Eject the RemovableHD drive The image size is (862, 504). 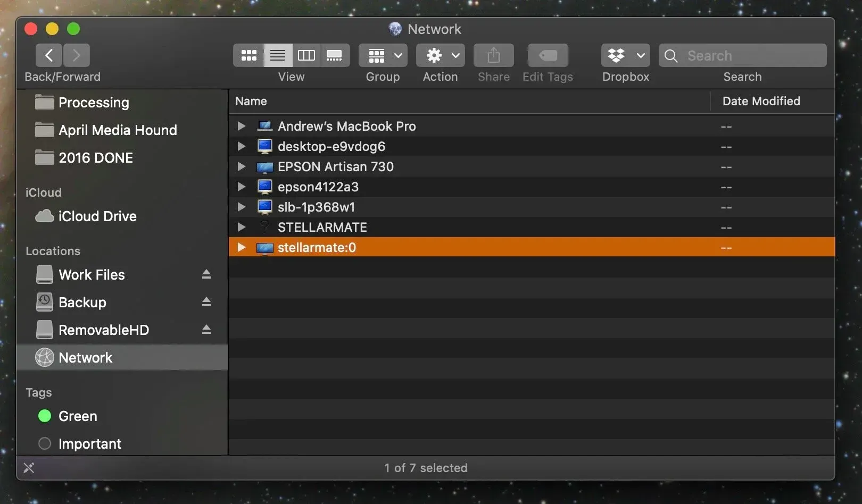(206, 330)
